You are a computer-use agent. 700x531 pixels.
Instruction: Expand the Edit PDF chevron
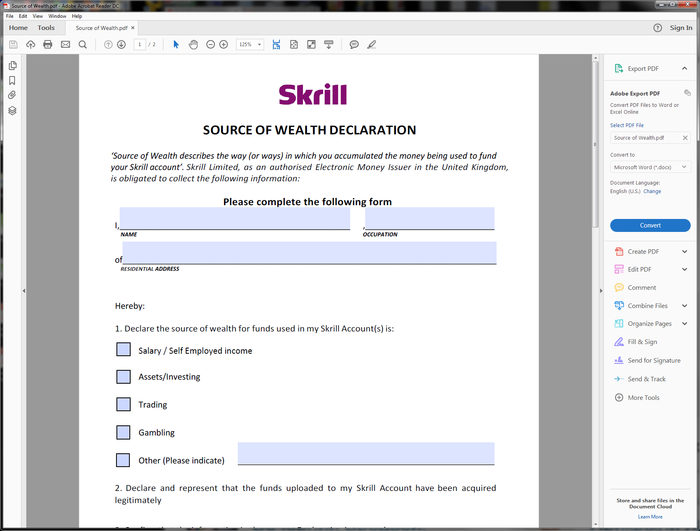click(x=684, y=269)
